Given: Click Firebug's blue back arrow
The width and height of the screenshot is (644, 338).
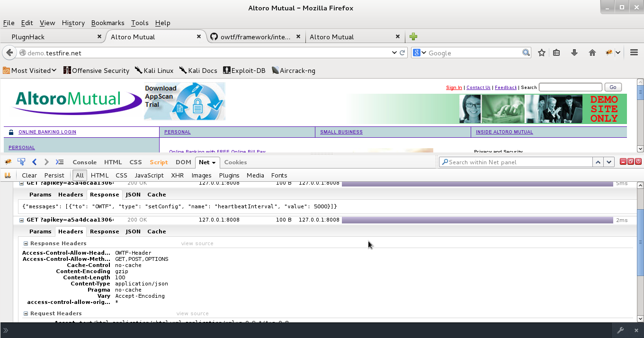Looking at the screenshot, I should coord(35,162).
